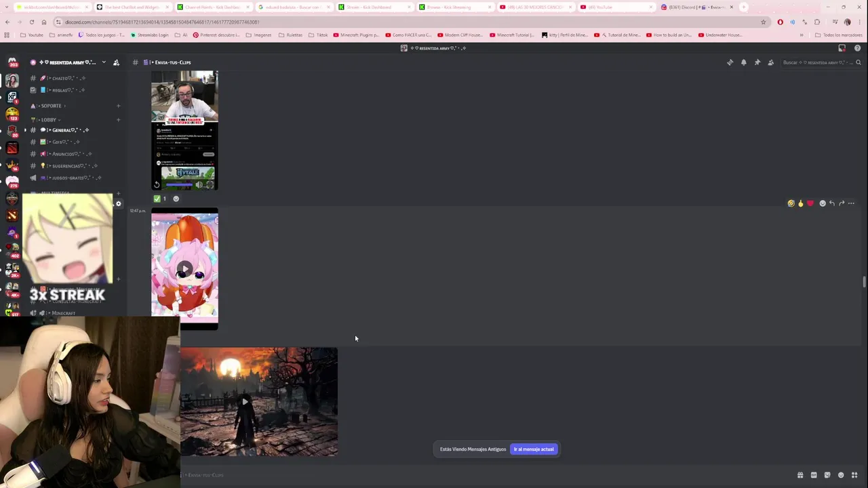Viewport: 868px width, 488px height.
Task: Open the sticker picker icon
Action: [827, 475]
